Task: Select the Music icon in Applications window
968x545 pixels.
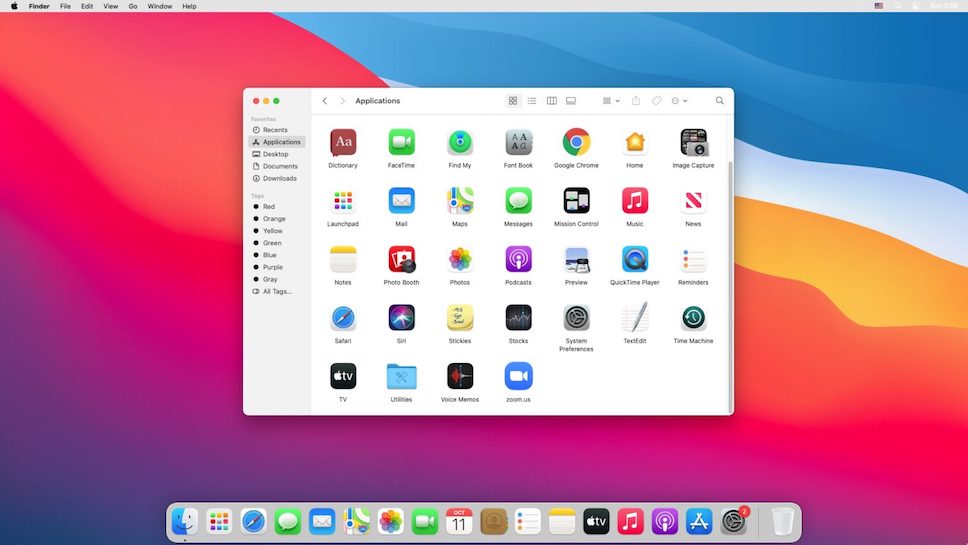Action: coord(635,201)
